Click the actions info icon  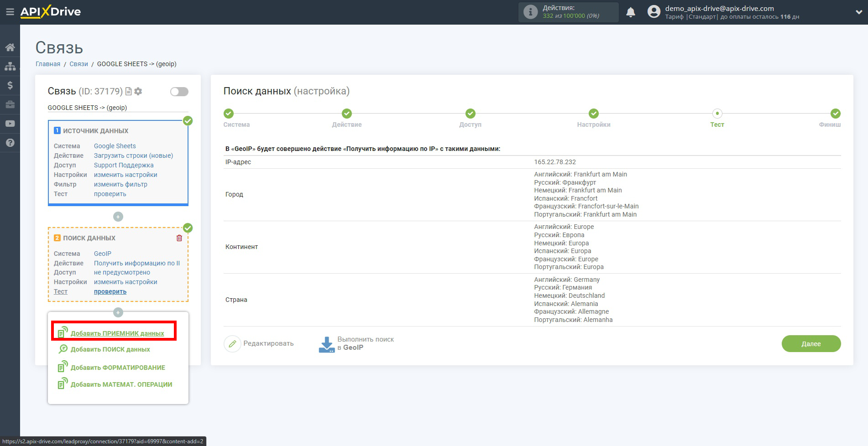tap(530, 12)
